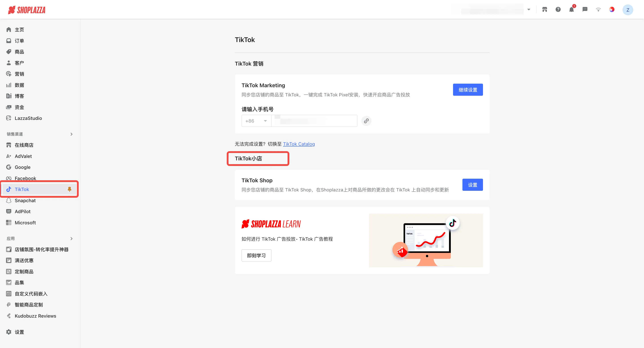Open 商品 in the sidebar

pos(19,52)
